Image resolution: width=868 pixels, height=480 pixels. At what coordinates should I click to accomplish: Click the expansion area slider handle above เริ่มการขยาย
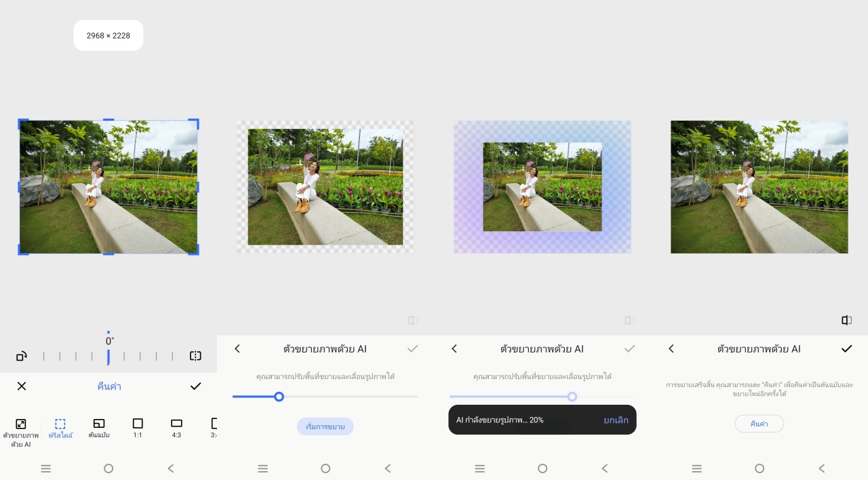point(279,397)
